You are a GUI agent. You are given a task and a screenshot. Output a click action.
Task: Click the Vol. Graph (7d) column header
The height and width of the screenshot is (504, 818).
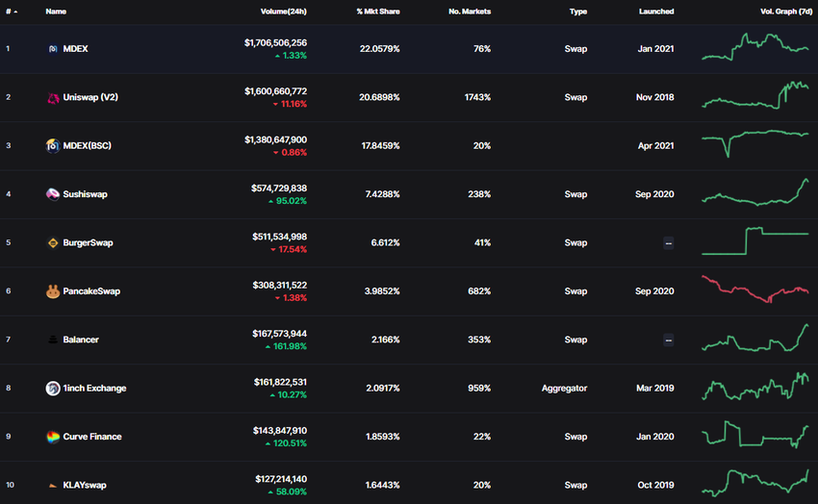click(786, 12)
